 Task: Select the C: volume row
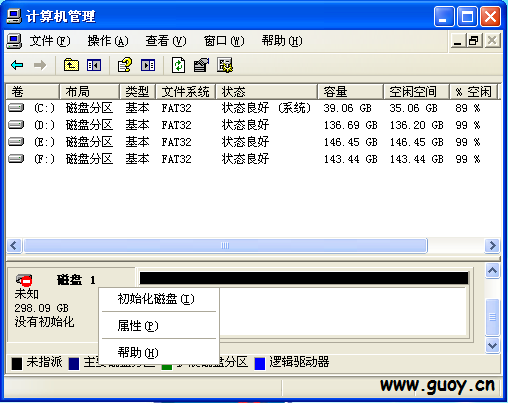pyautogui.click(x=253, y=108)
